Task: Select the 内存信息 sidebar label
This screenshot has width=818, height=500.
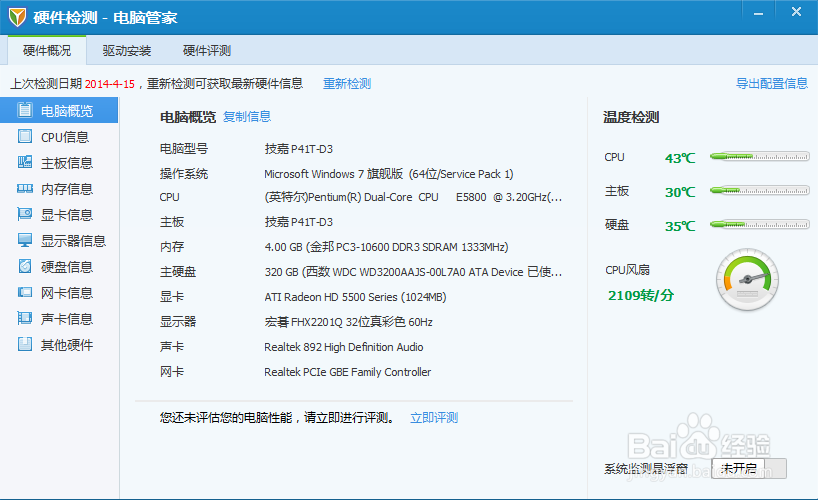Action: click(67, 189)
